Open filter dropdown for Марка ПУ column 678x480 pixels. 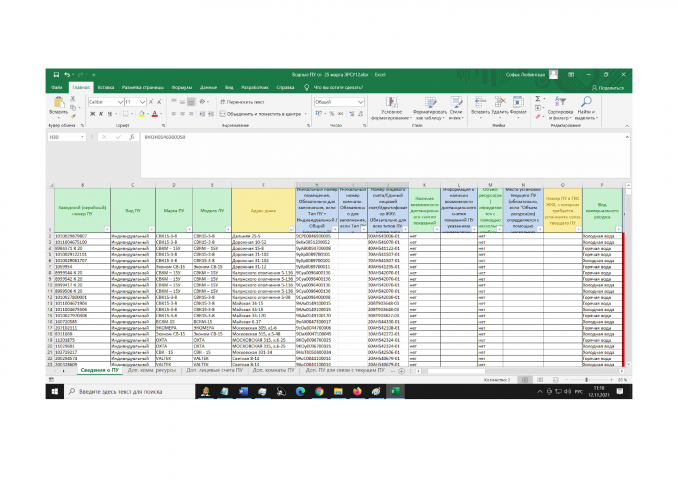click(x=189, y=229)
